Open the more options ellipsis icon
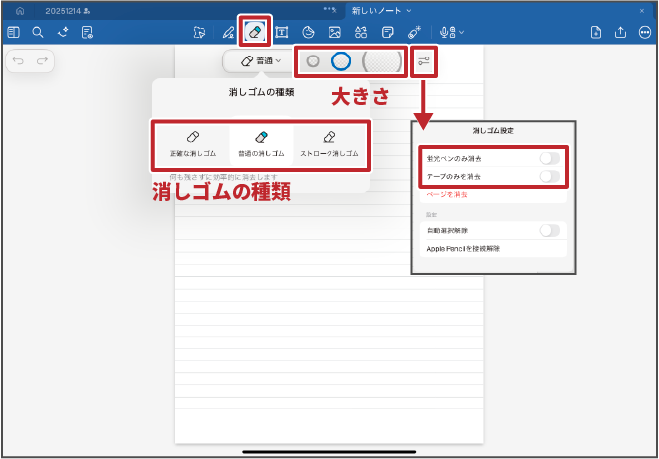659x459 pixels. 645,32
